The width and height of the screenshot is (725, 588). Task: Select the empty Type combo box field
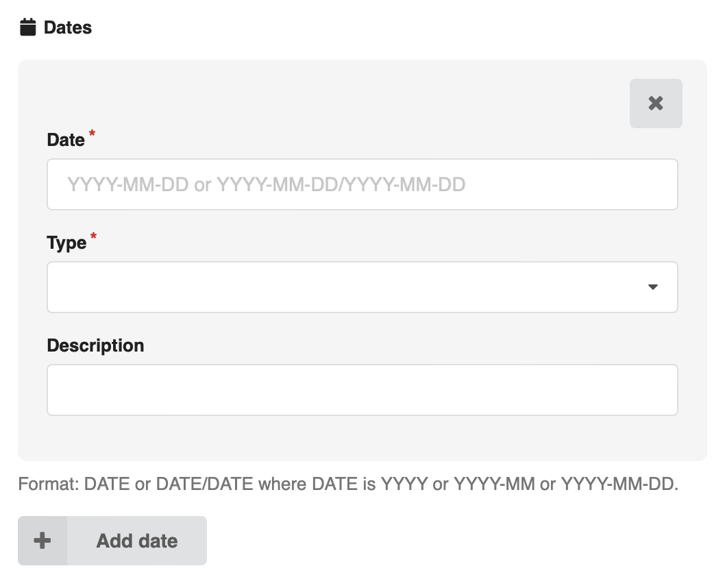362,287
